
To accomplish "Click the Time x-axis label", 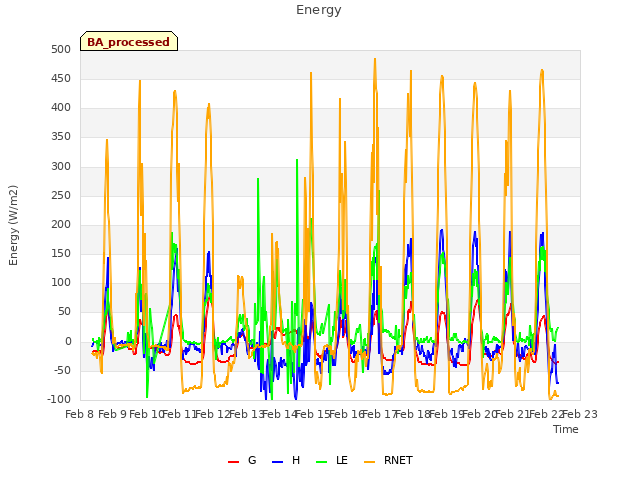I will coord(565,429).
